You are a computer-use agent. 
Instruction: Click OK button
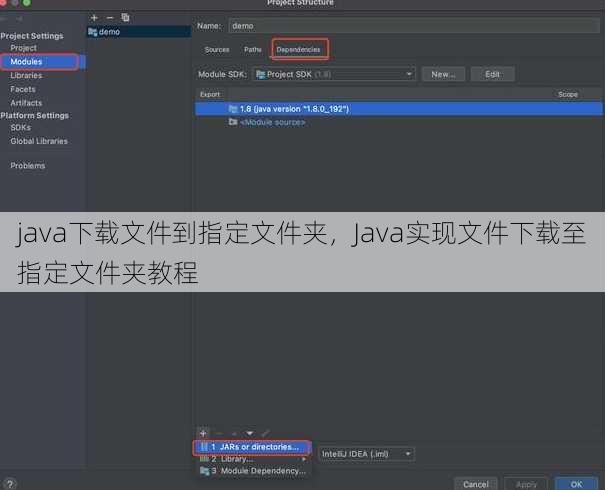tap(576, 484)
